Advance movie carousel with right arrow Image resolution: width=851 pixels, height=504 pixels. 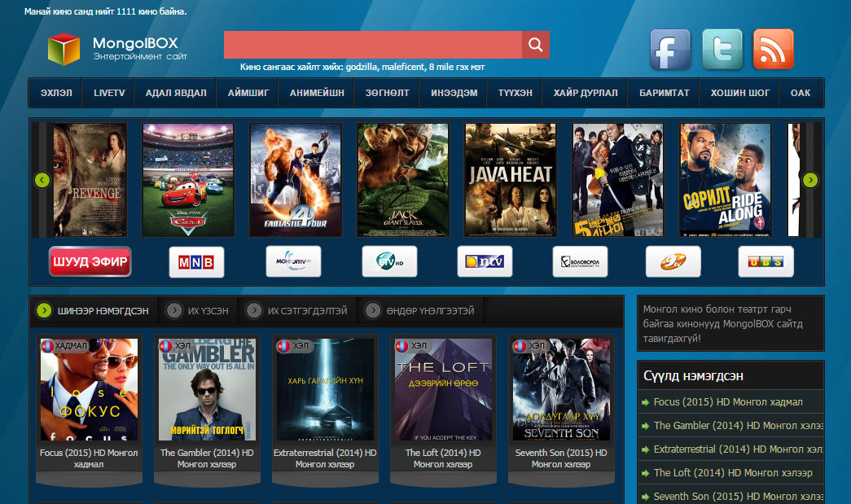click(809, 180)
